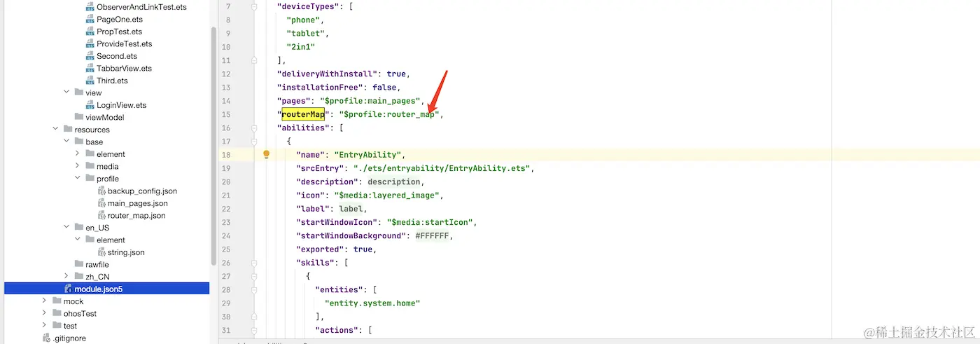The width and height of the screenshot is (980, 344).
Task: Click the "tablet" device type string
Action: click(305, 33)
